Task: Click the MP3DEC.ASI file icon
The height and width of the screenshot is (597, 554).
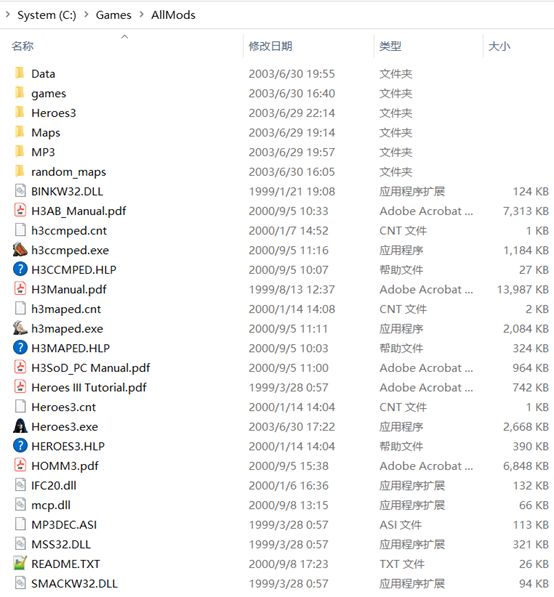Action: tap(20, 524)
